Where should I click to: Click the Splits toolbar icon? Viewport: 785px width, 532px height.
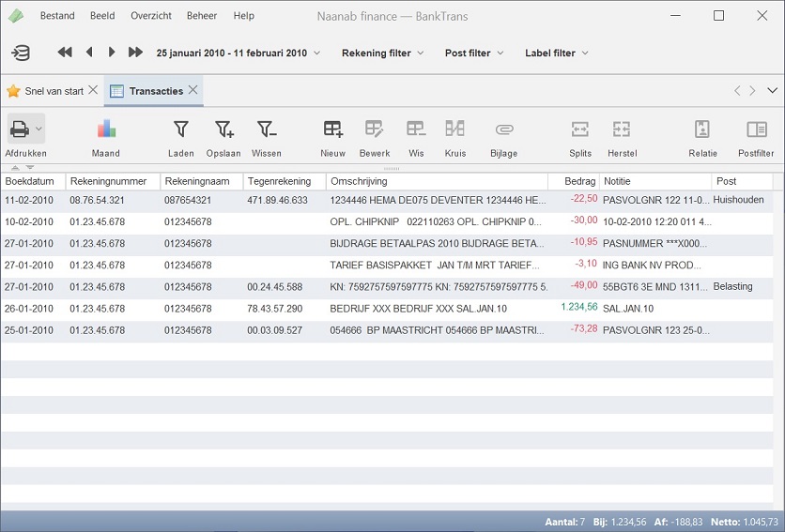click(x=580, y=129)
